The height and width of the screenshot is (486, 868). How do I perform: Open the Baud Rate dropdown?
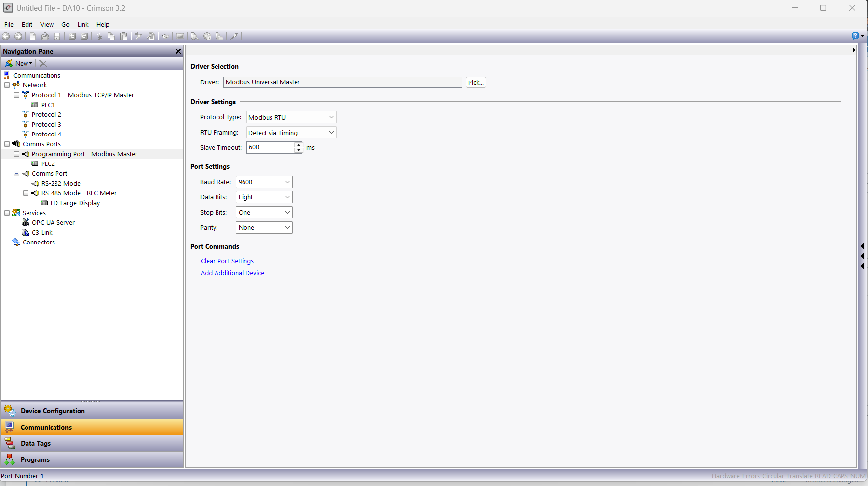264,182
